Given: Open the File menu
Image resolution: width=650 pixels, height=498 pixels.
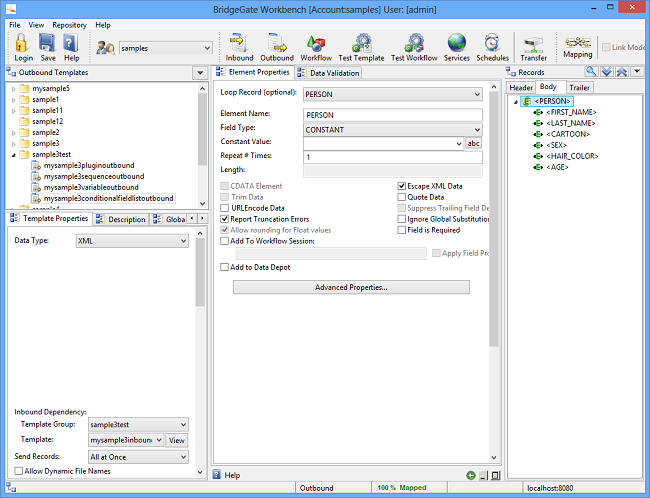Looking at the screenshot, I should point(15,25).
